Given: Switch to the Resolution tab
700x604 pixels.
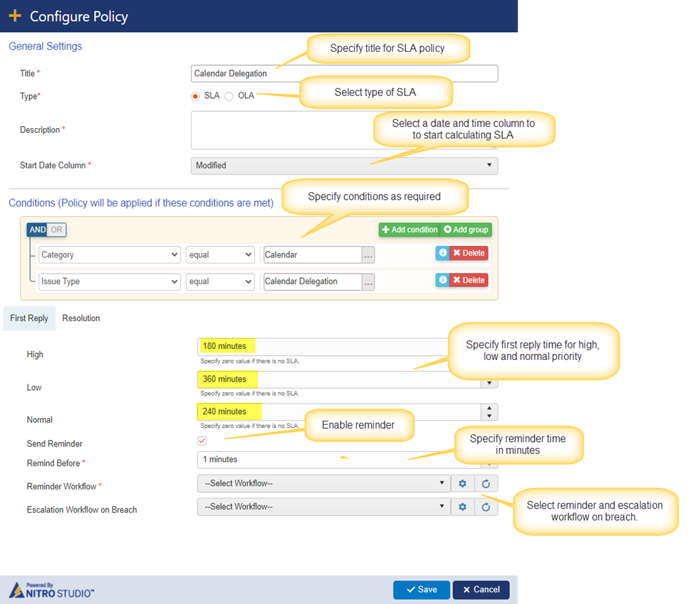Looking at the screenshot, I should click(x=81, y=318).
